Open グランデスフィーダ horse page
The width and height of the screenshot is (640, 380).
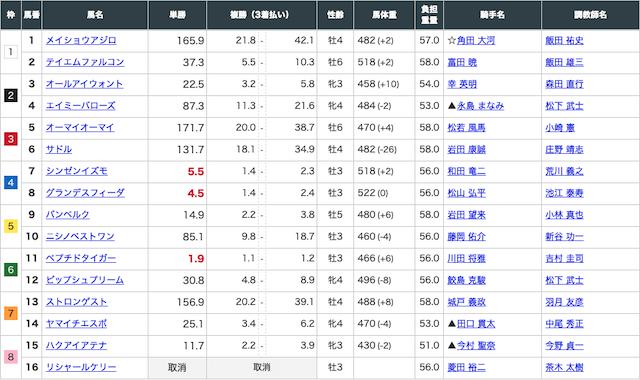pyautogui.click(x=85, y=193)
